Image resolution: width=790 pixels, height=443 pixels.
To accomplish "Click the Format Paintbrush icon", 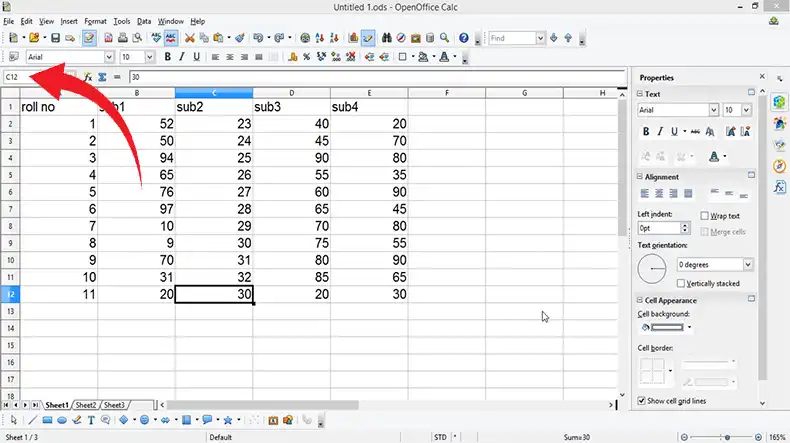I will pyautogui.click(x=240, y=38).
